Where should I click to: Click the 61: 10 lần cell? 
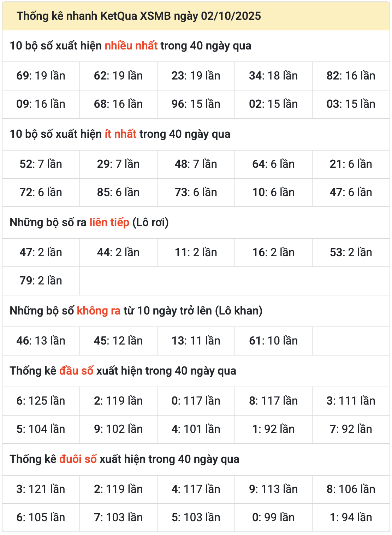click(273, 341)
